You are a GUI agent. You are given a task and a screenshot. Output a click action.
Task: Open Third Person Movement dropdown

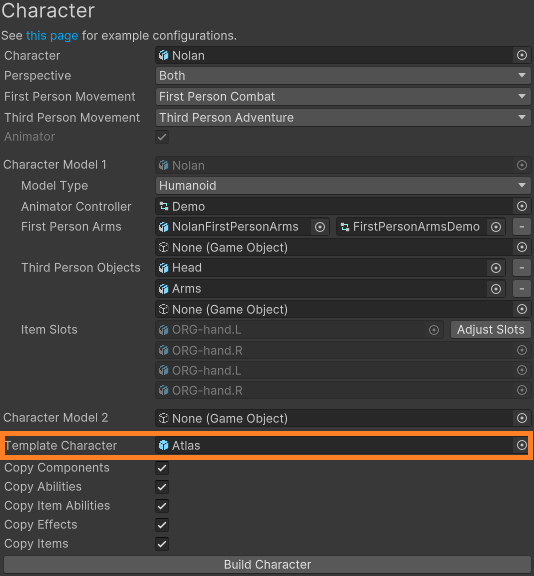pos(343,118)
